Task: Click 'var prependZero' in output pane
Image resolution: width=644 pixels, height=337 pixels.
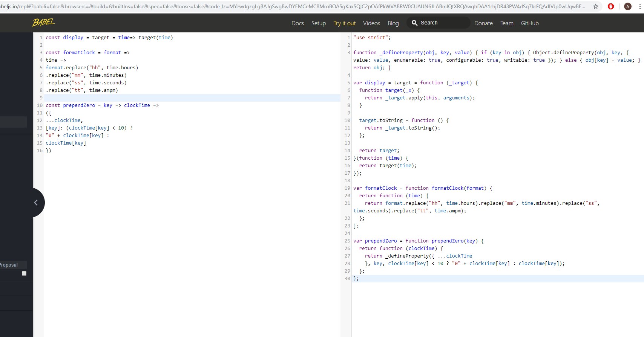Action: [x=375, y=241]
